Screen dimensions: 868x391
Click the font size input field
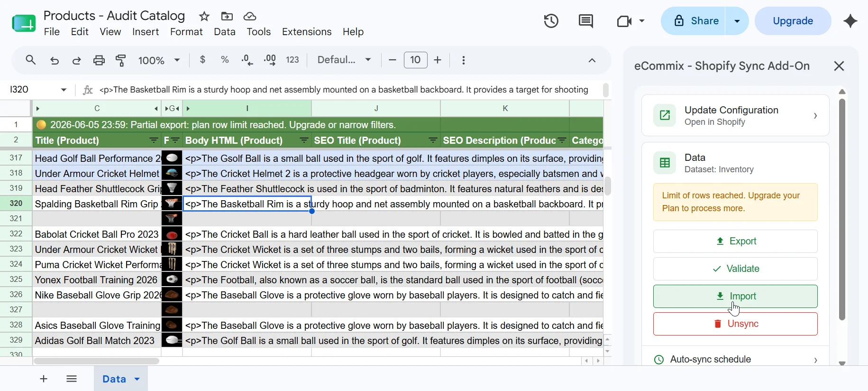pyautogui.click(x=415, y=60)
